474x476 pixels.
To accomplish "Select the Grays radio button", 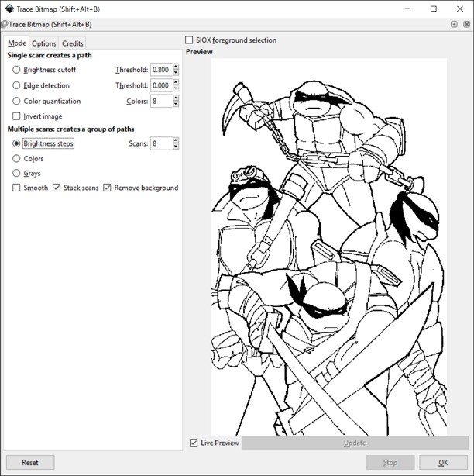I will click(16, 173).
